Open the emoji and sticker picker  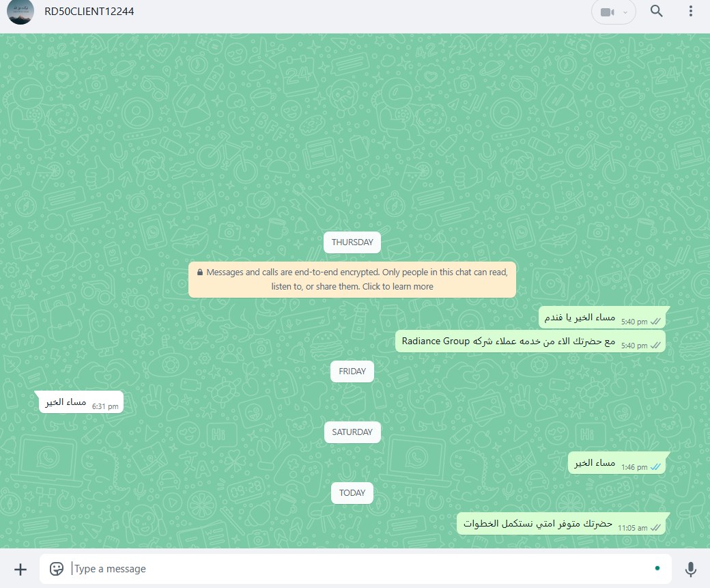pos(57,569)
